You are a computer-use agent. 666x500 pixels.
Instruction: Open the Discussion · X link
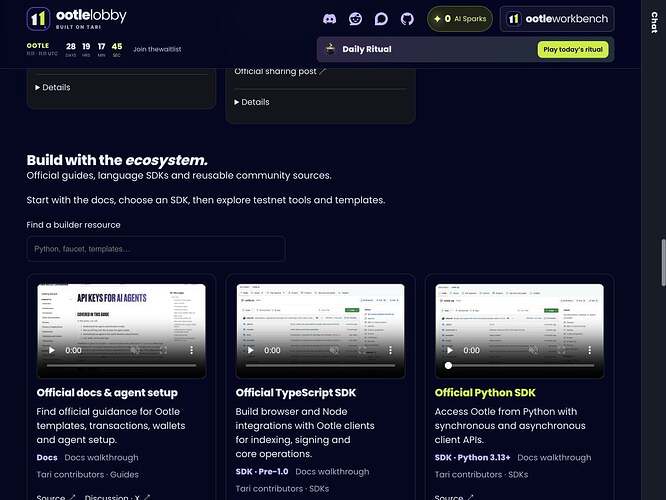pyautogui.click(x=112, y=497)
